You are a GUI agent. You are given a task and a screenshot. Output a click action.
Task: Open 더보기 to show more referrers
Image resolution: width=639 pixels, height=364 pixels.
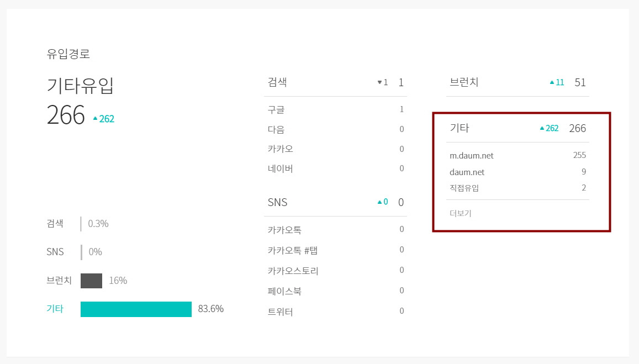(460, 213)
